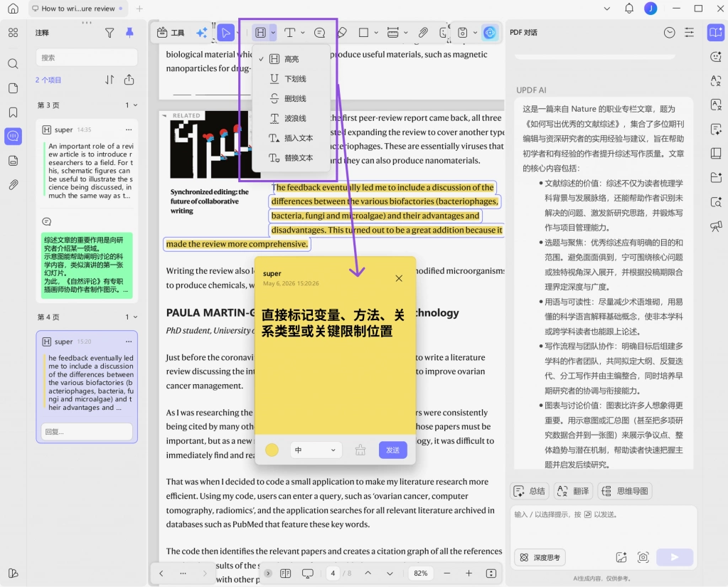The height and width of the screenshot is (587, 728).
Task: Collapse the 第 3 页 annotation group
Action: coord(135,105)
